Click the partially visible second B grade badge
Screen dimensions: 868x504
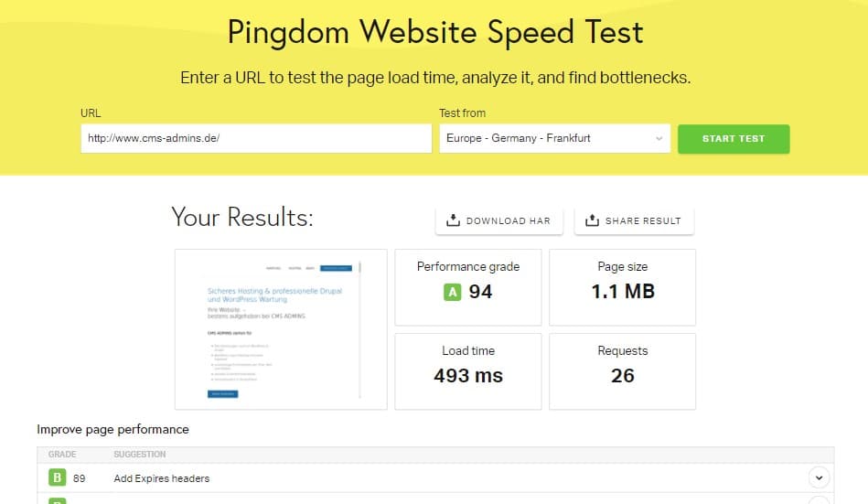coord(57,501)
